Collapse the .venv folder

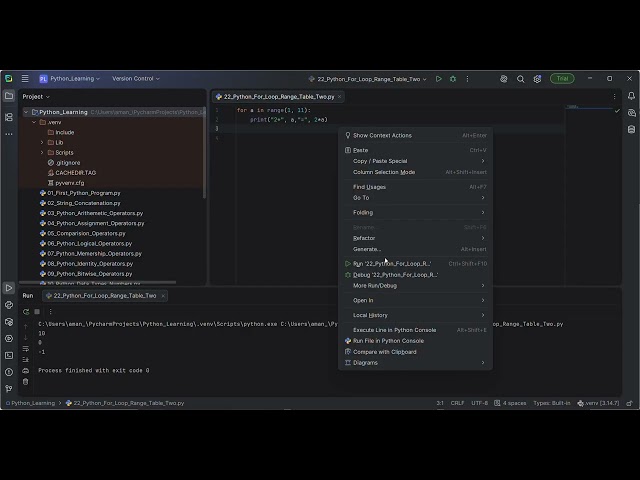[34, 122]
